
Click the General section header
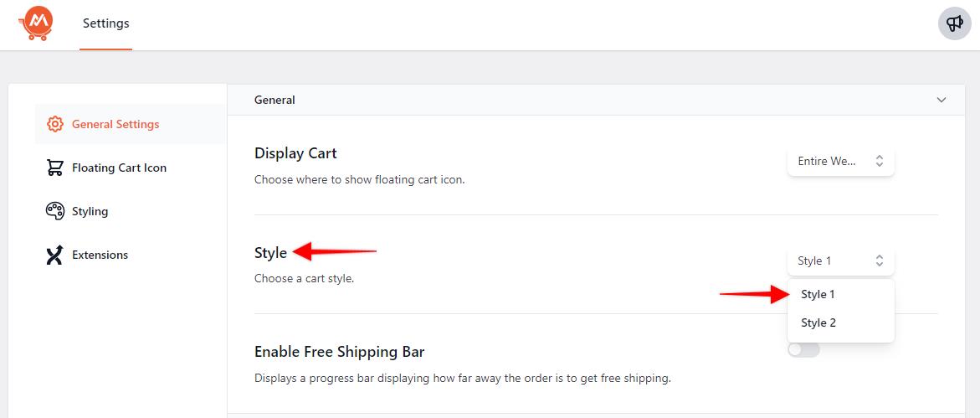275,100
